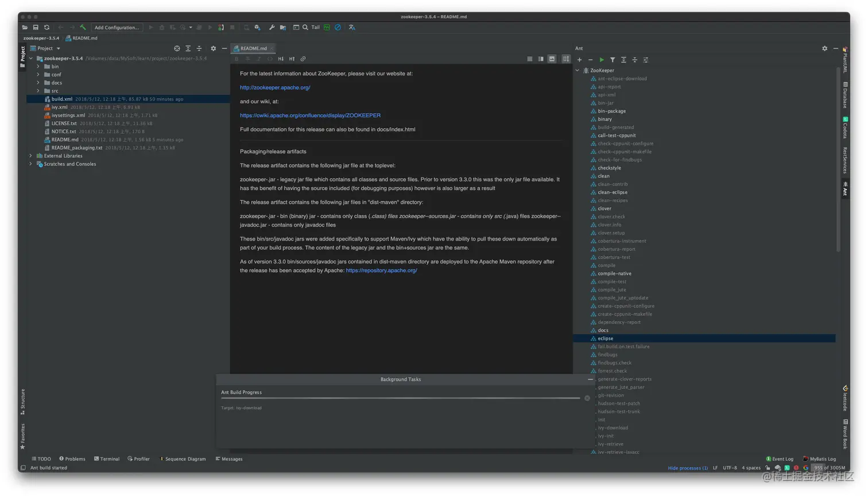Remove the Ant build file with the minus icon
Viewport: 868px width, 496px height.
[590, 60]
